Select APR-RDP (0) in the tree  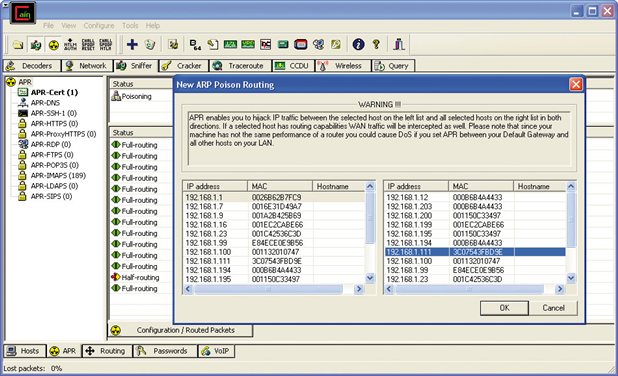pos(51,144)
